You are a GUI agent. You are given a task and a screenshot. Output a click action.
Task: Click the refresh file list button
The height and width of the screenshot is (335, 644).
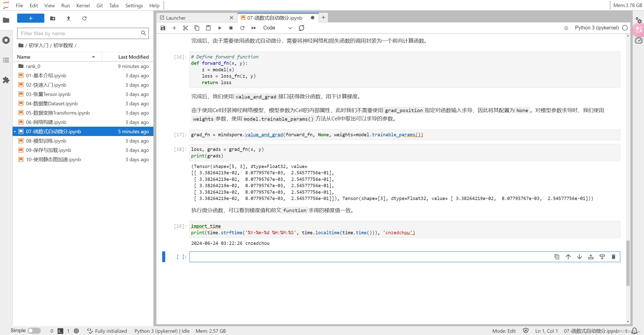point(84,18)
